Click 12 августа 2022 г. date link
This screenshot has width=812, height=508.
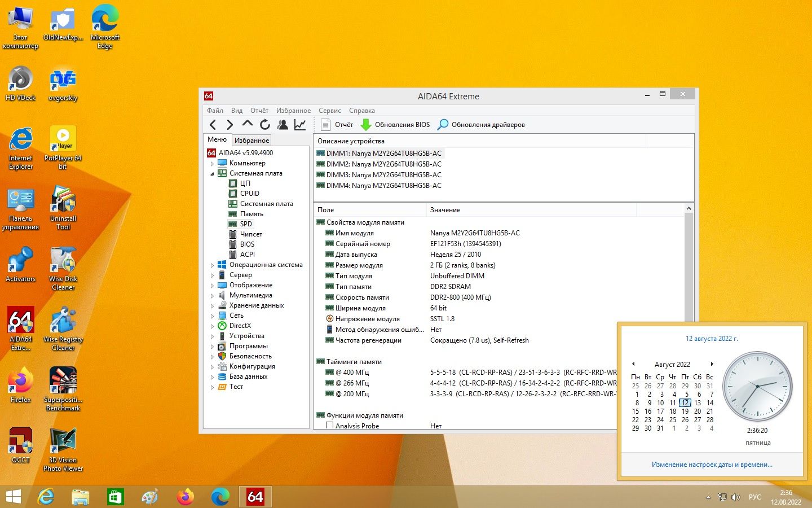712,339
